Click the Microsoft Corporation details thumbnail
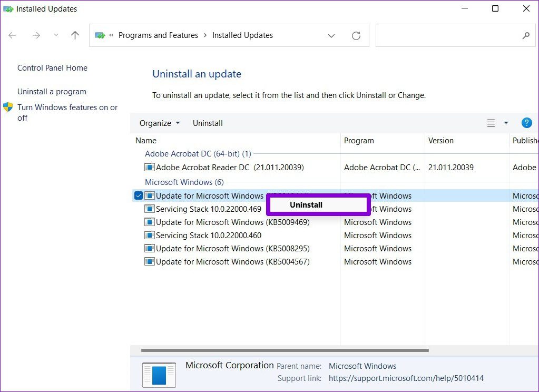The image size is (539, 392). pyautogui.click(x=159, y=375)
